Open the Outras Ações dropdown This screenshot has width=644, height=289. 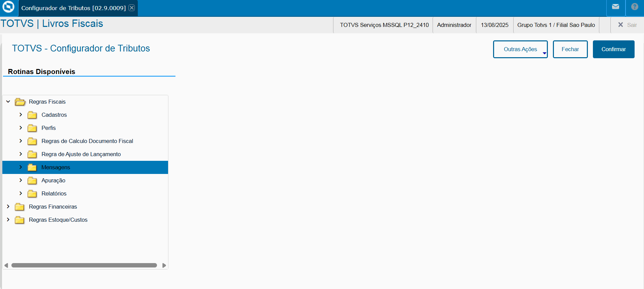520,49
